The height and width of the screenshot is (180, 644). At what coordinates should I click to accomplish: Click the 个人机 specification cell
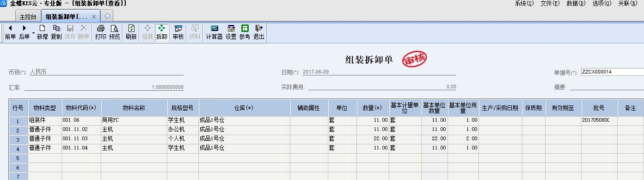pyautogui.click(x=183, y=139)
